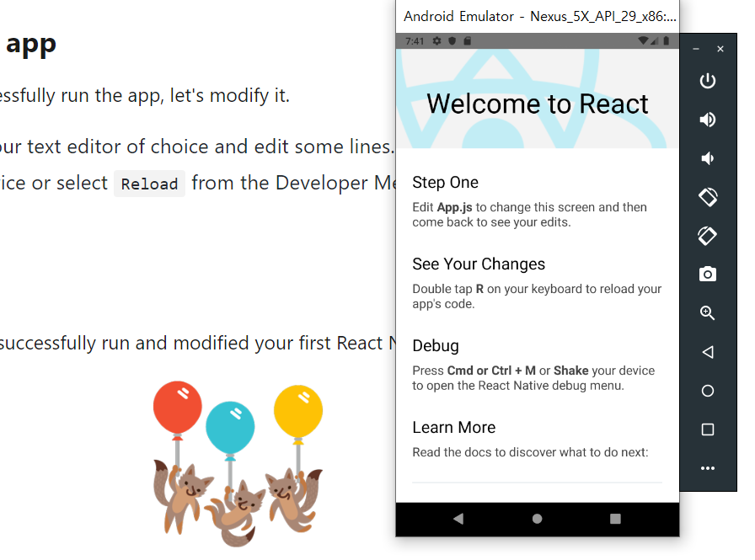Click the Reload code label in docs

(149, 184)
